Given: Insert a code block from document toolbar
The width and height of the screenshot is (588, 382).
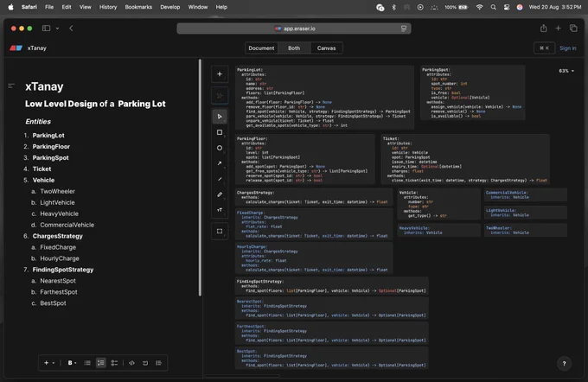Looking at the screenshot, I should (132, 363).
